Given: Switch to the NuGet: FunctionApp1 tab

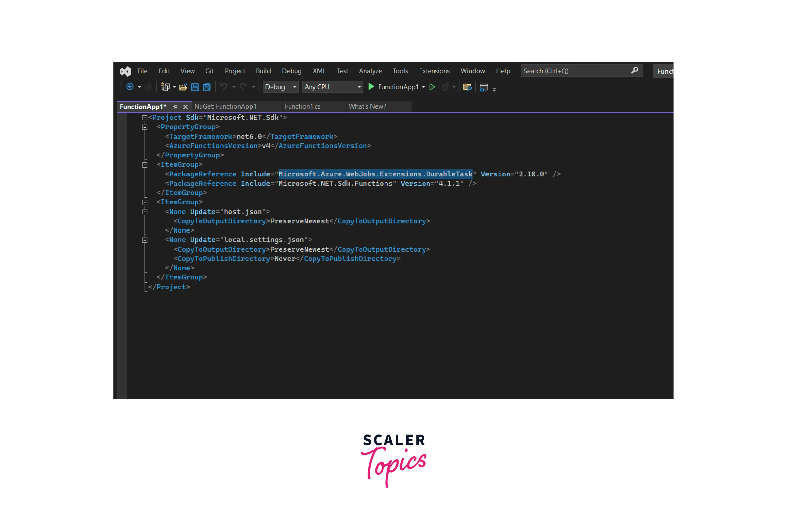Looking at the screenshot, I should pos(225,106).
